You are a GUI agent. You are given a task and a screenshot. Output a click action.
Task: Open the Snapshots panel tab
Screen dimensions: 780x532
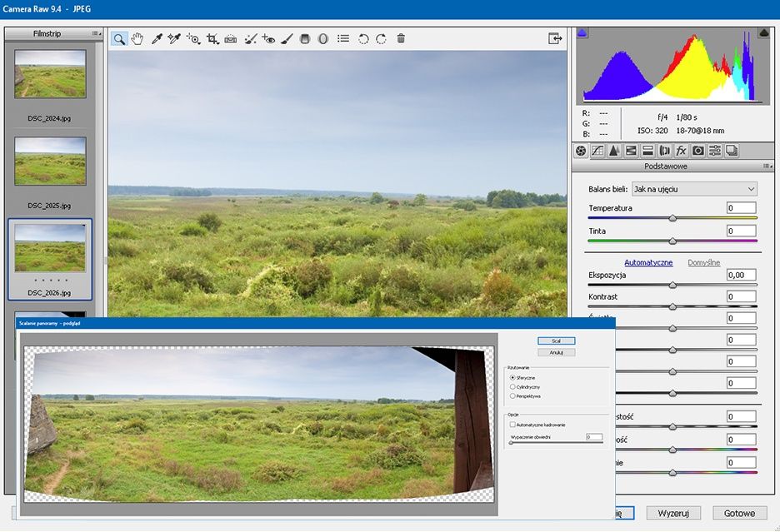pos(732,151)
